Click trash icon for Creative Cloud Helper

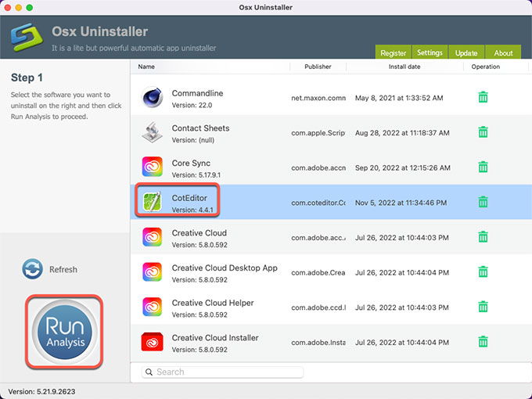coord(483,307)
